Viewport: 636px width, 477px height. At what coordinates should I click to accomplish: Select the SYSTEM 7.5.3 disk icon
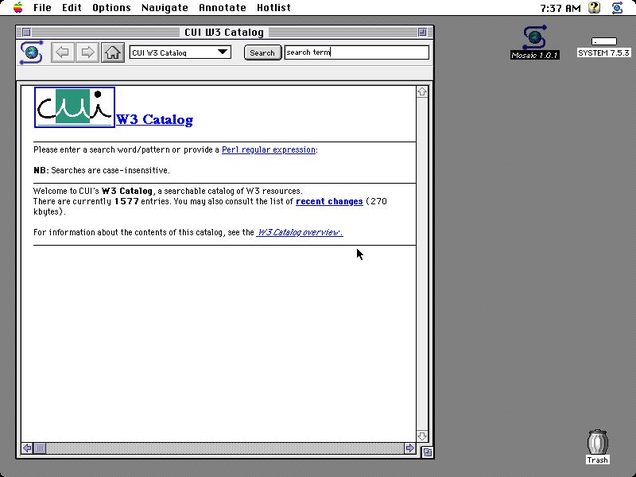click(x=604, y=47)
